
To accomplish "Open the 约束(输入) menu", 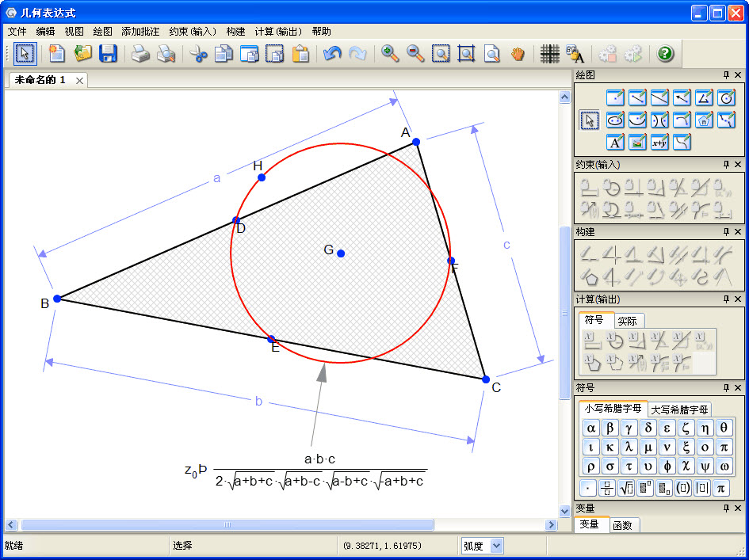I will click(192, 32).
